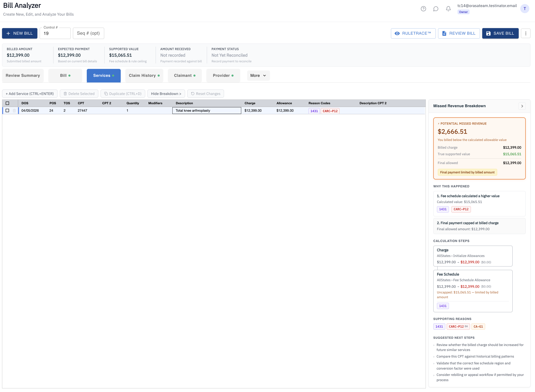Open the Claimant tab
The image size is (535, 392).
pyautogui.click(x=185, y=75)
